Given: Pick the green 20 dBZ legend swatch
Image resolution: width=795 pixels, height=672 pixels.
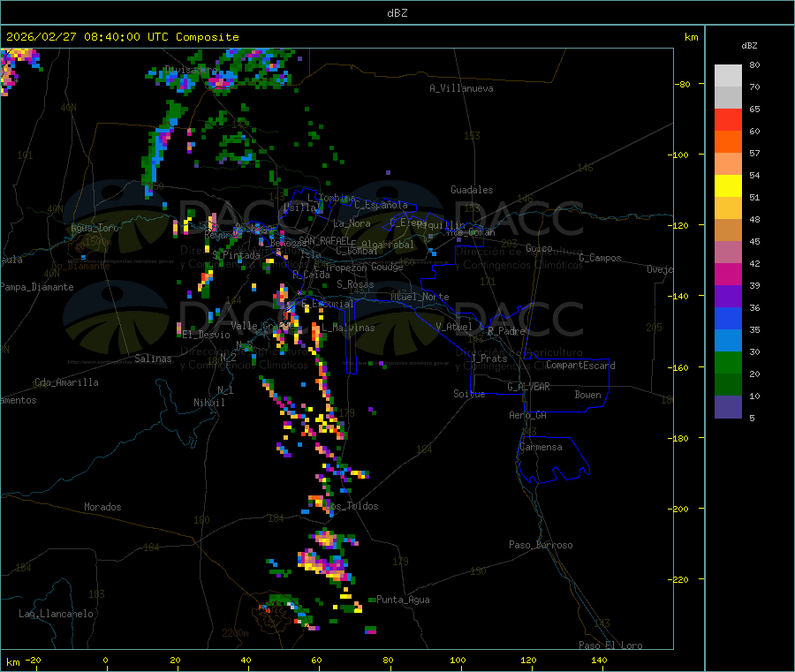Looking at the screenshot, I should [728, 362].
